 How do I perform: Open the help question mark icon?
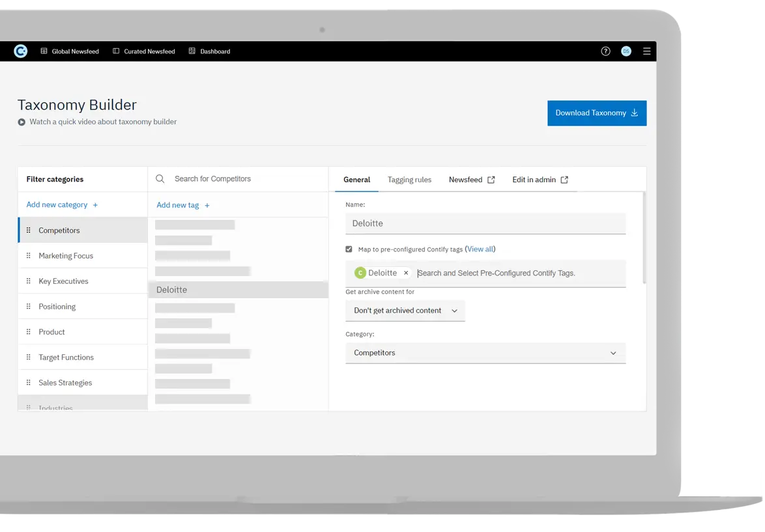tap(605, 51)
